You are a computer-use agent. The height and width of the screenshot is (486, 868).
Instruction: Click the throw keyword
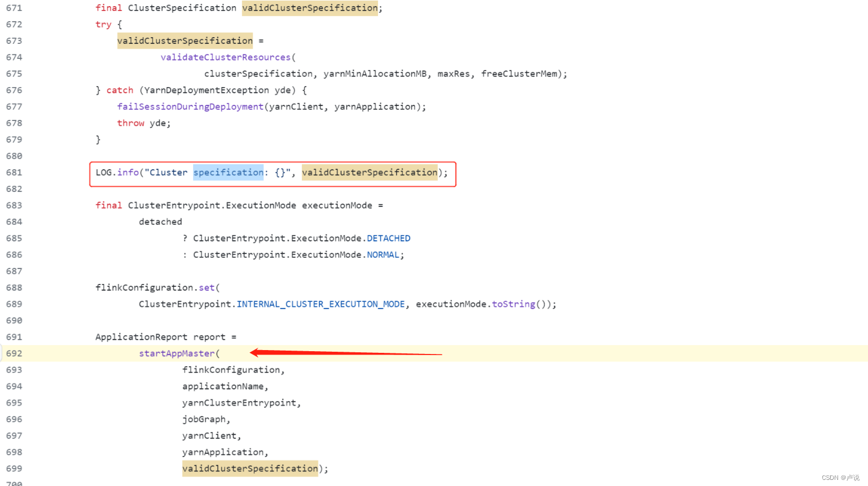[x=131, y=123]
